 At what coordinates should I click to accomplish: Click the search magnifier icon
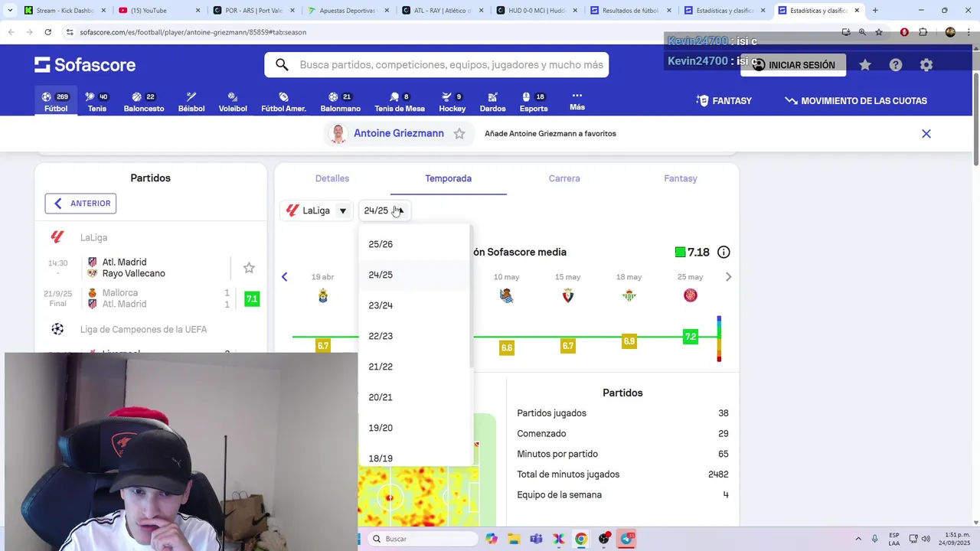click(282, 65)
